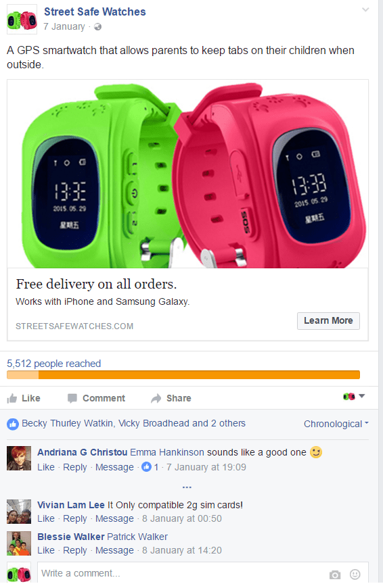Open Andriana G Christou's profile picture

(x=19, y=458)
